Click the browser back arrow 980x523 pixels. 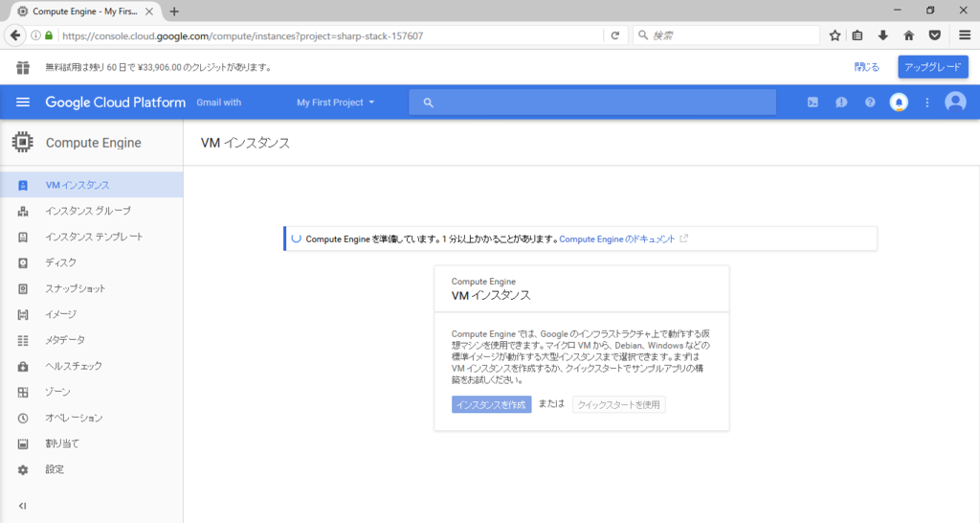coord(15,35)
